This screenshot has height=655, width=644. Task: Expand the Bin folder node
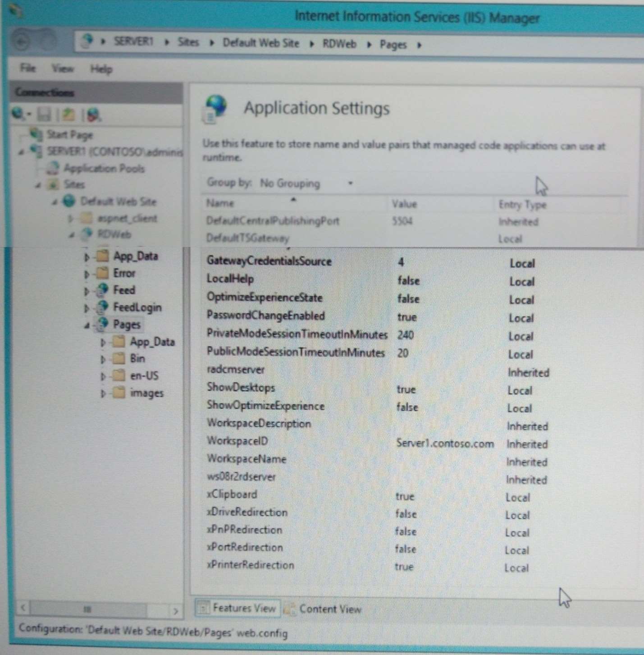pyautogui.click(x=104, y=360)
